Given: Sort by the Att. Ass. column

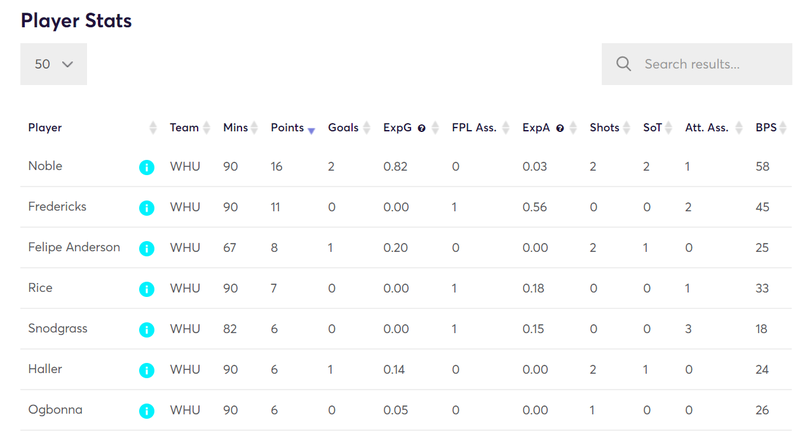Looking at the screenshot, I should (x=714, y=127).
